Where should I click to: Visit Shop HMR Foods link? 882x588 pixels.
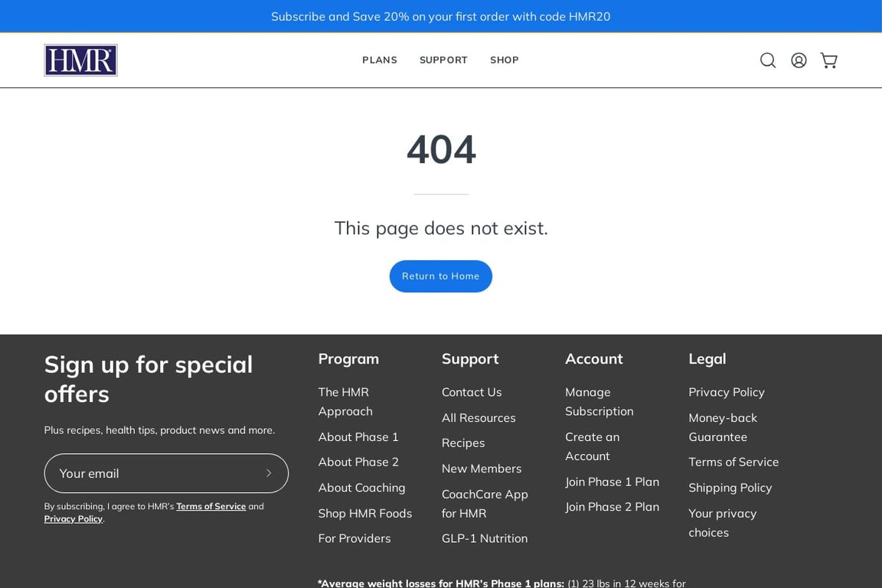pyautogui.click(x=365, y=513)
